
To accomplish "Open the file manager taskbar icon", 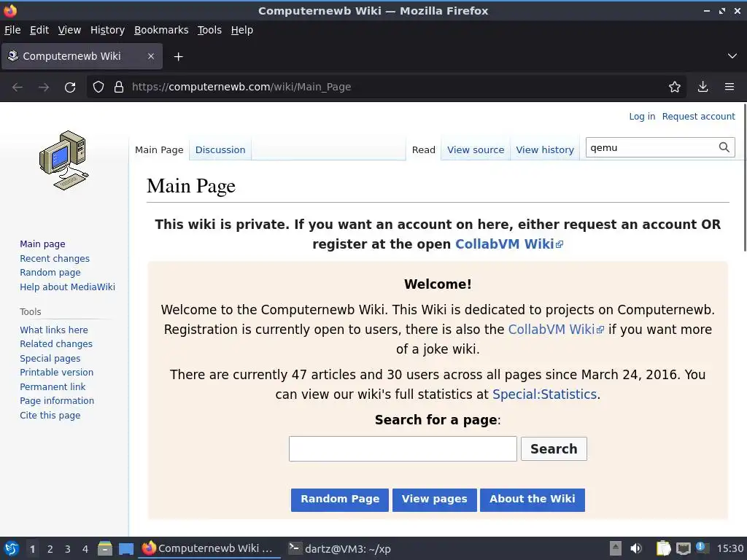I will (x=105, y=548).
